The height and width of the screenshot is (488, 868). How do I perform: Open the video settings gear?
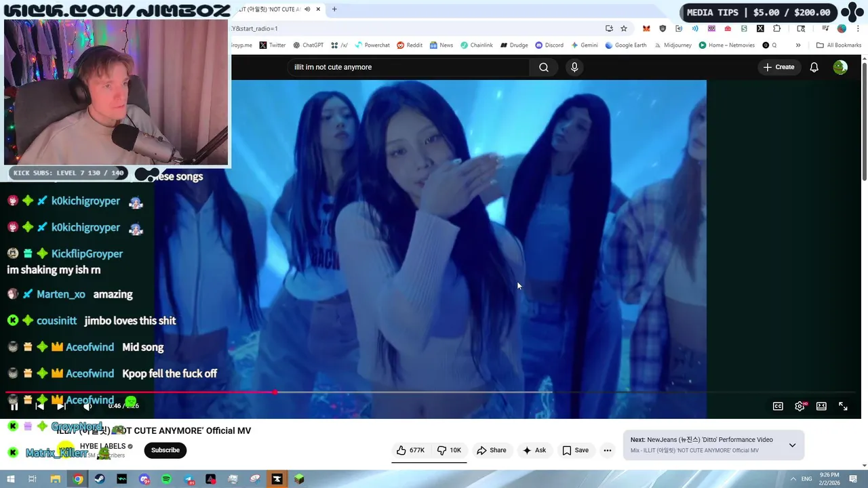(800, 406)
